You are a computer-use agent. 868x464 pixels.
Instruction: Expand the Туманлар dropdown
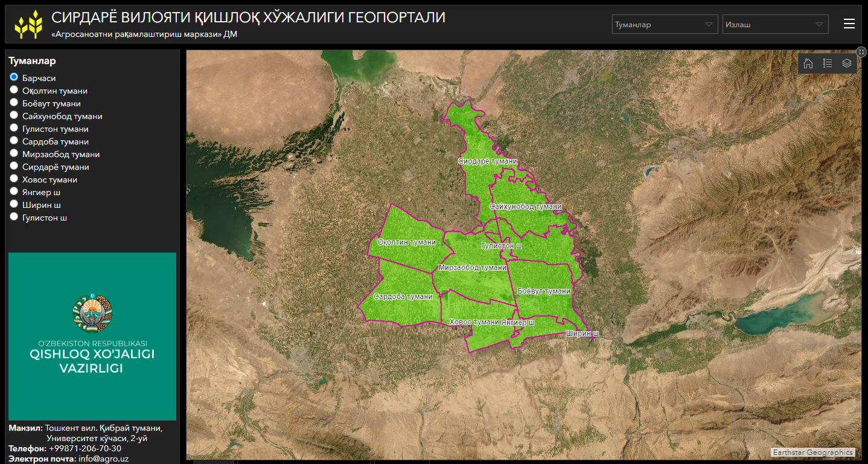point(664,25)
